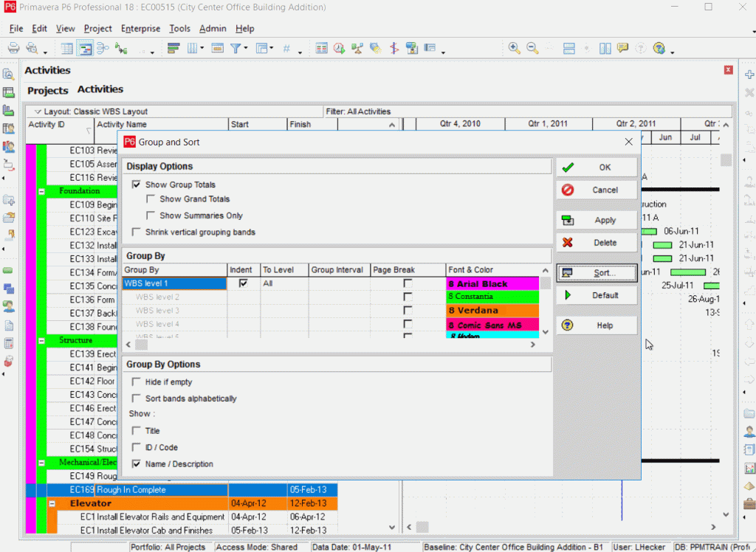Click the Cancel button
Image resolution: width=756 pixels, height=552 pixels.
tap(597, 190)
